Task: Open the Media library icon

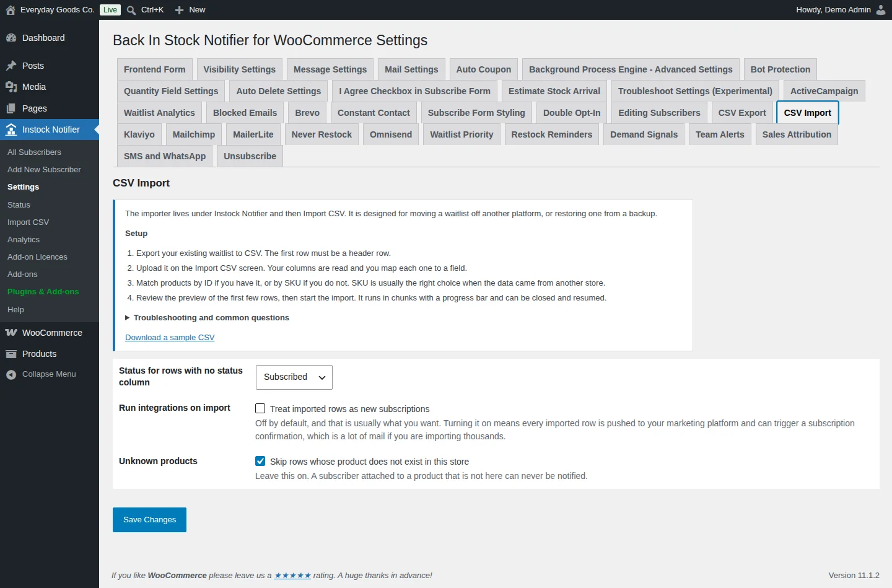Action: click(x=11, y=87)
